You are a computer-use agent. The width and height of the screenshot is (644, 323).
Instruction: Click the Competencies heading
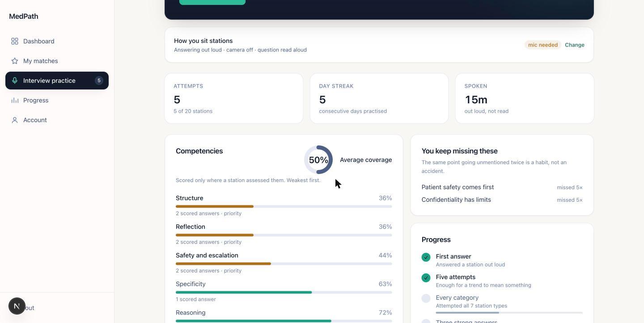[x=199, y=151]
